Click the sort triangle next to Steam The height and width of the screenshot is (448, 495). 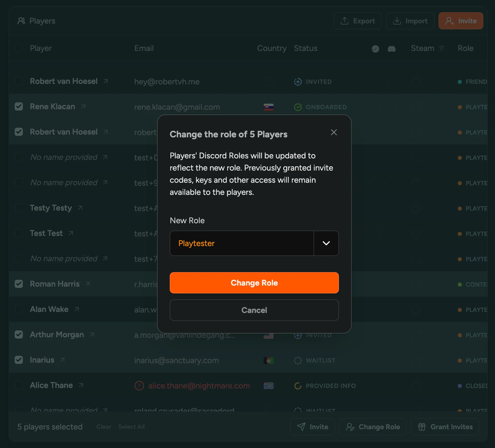pyautogui.click(x=442, y=48)
